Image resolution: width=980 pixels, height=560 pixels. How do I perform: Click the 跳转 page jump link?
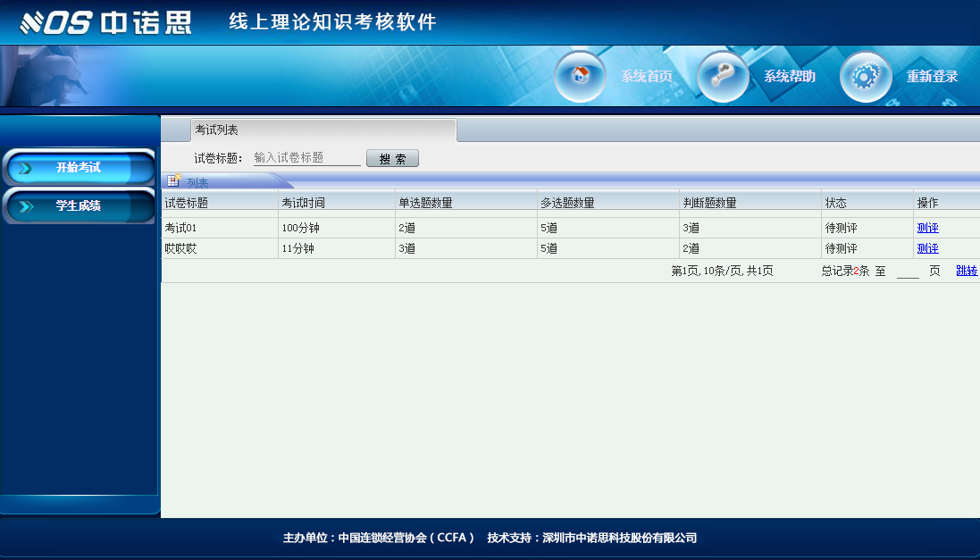[967, 271]
